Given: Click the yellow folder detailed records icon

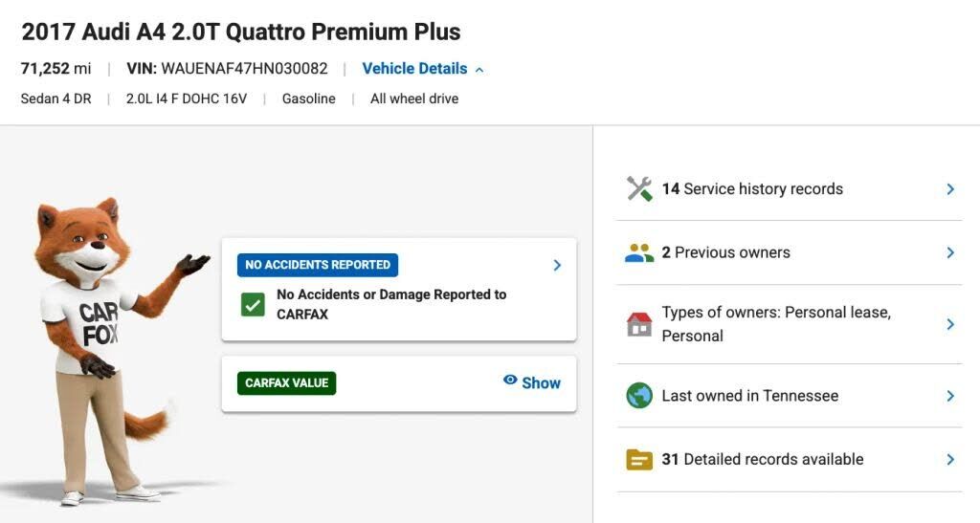Looking at the screenshot, I should (638, 460).
